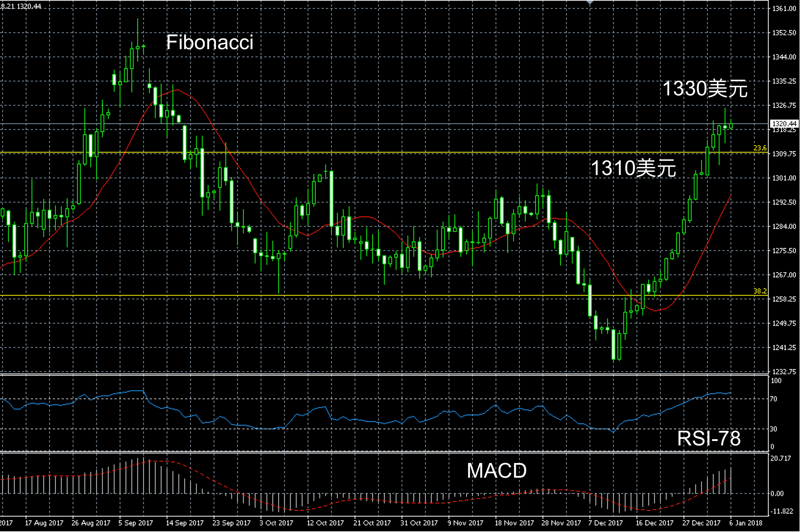Click the RSI 70 level label

pos(773,399)
